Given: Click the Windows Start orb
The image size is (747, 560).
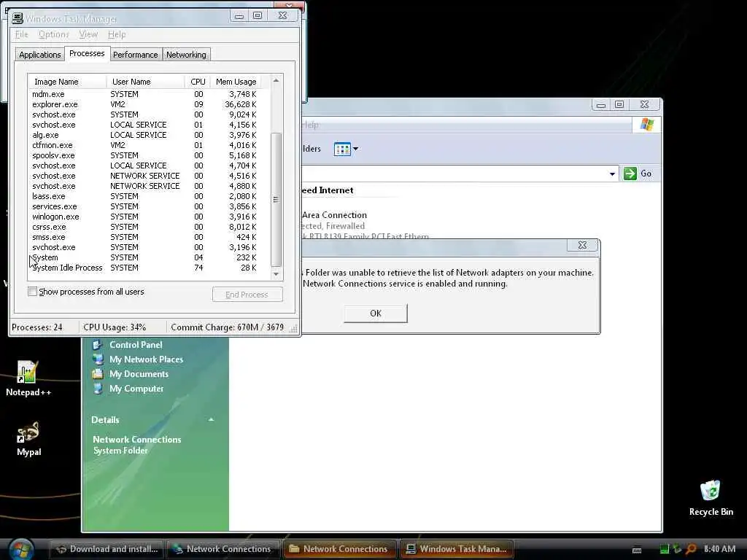Looking at the screenshot, I should (x=21, y=548).
